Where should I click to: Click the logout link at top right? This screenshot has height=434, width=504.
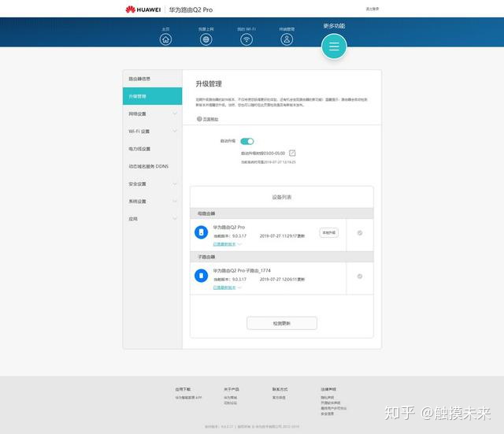[x=372, y=9]
